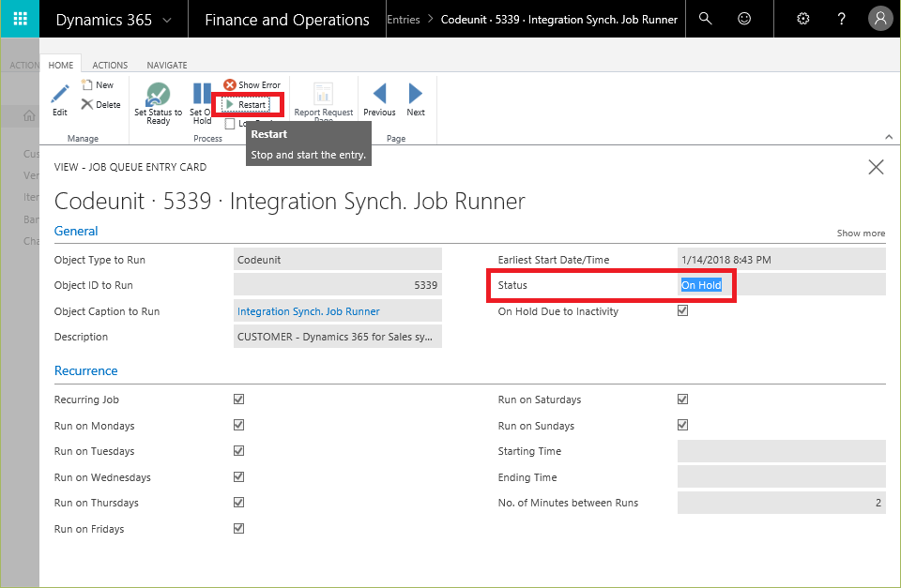Click the home icon in sidebar

coord(29,116)
